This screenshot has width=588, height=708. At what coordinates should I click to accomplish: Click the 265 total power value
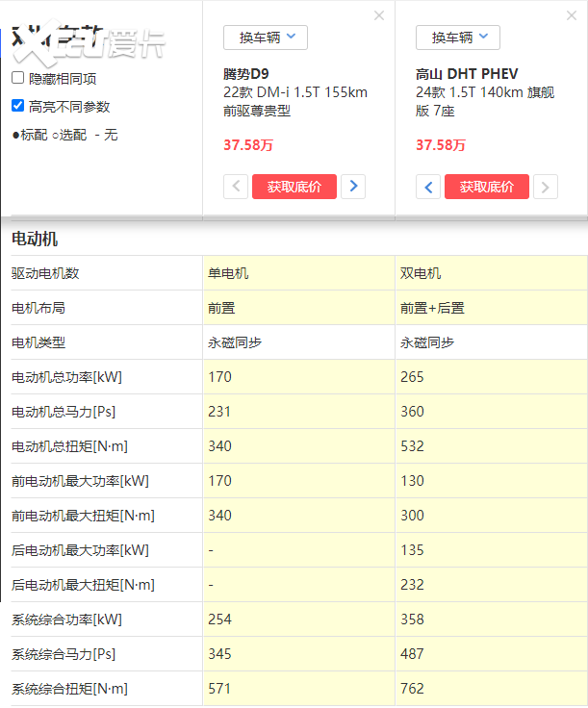pos(412,377)
